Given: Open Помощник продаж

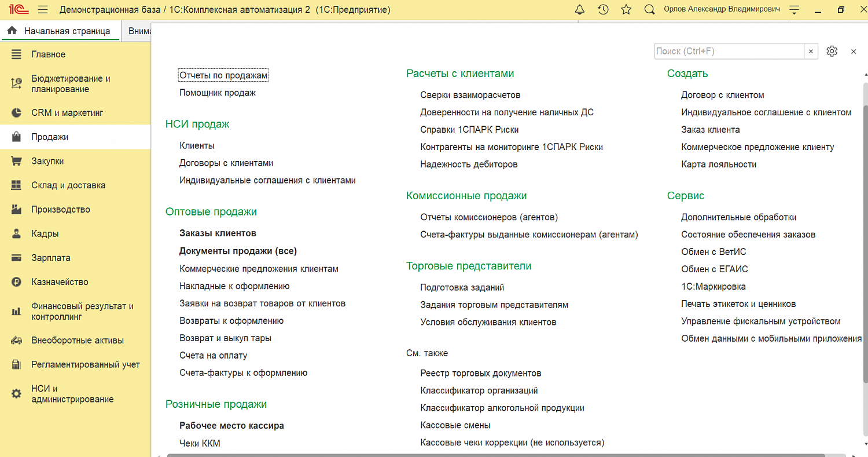Looking at the screenshot, I should 218,93.
